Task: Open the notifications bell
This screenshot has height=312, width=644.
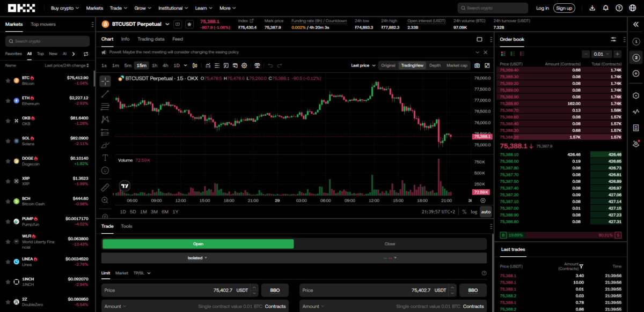Action: click(x=606, y=8)
